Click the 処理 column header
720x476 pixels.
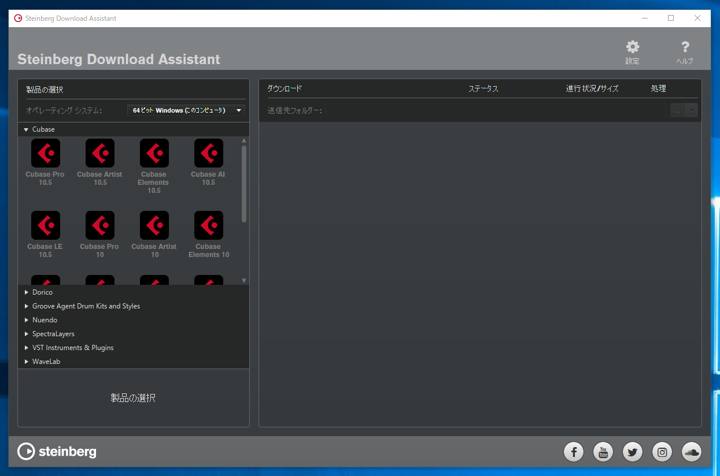pos(658,89)
